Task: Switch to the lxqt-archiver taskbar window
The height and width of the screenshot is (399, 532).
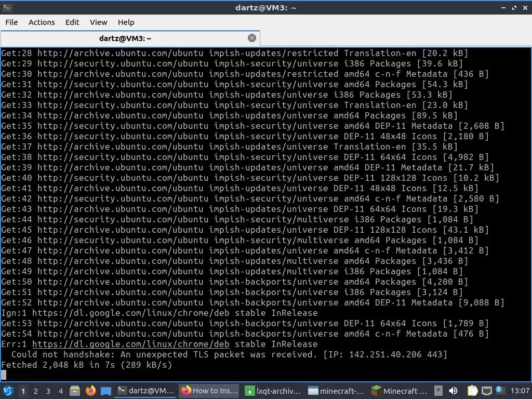Action: click(x=273, y=391)
